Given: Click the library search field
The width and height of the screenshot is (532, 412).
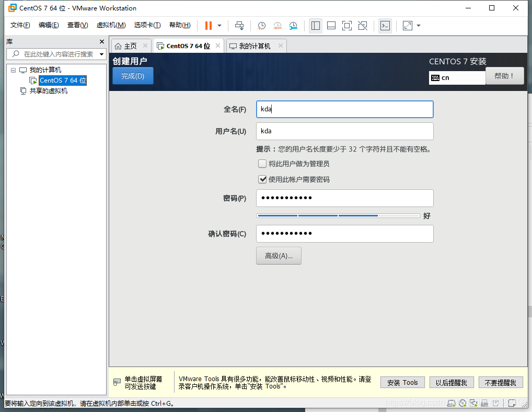Looking at the screenshot, I should (56, 54).
